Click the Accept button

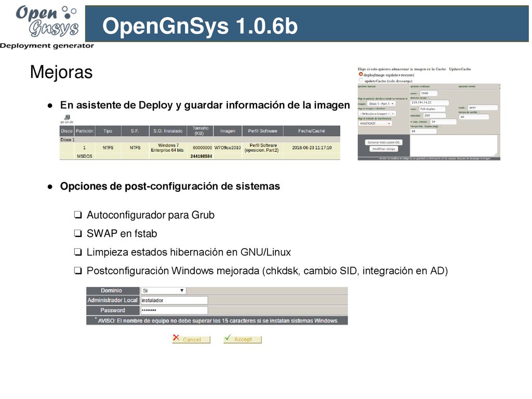click(x=243, y=339)
